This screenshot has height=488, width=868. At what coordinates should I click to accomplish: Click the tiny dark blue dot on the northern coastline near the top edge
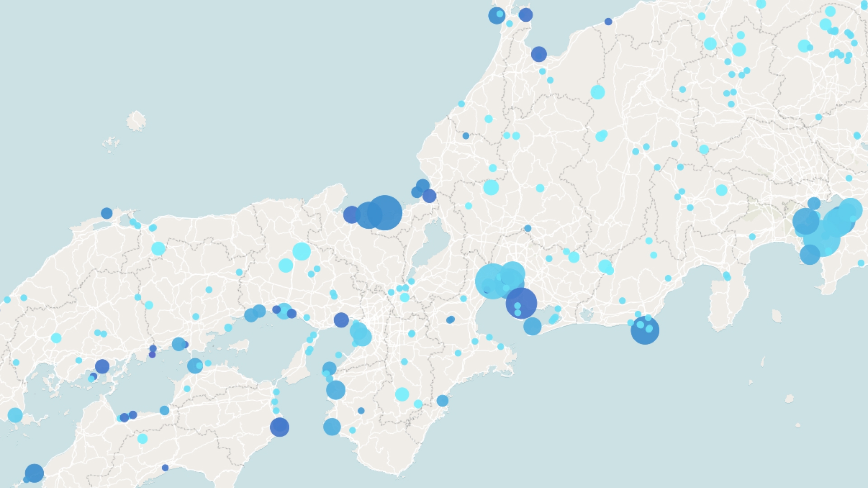[x=608, y=22]
